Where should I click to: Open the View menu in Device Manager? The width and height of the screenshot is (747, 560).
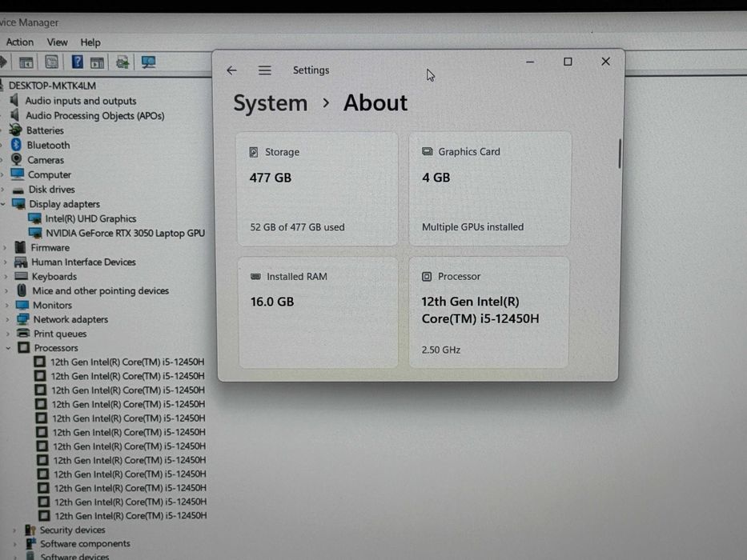[x=57, y=42]
